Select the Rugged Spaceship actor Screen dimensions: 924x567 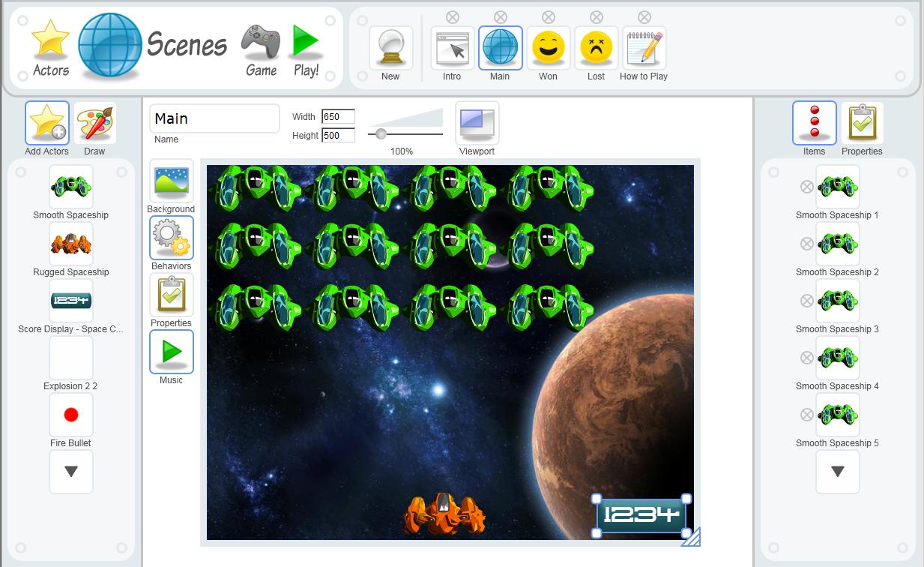71,244
